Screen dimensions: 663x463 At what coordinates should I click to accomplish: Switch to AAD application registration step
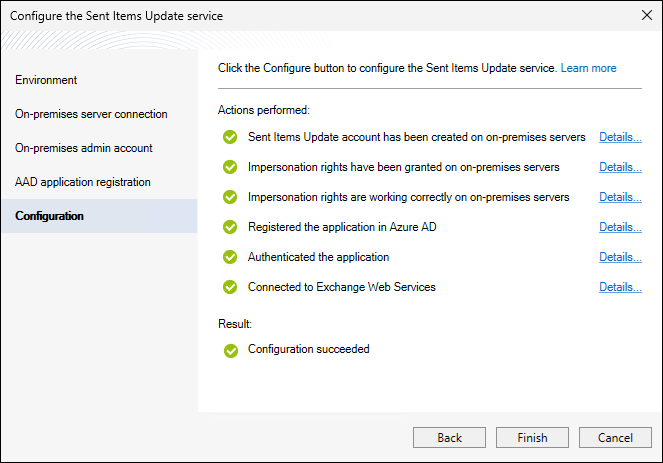click(83, 182)
